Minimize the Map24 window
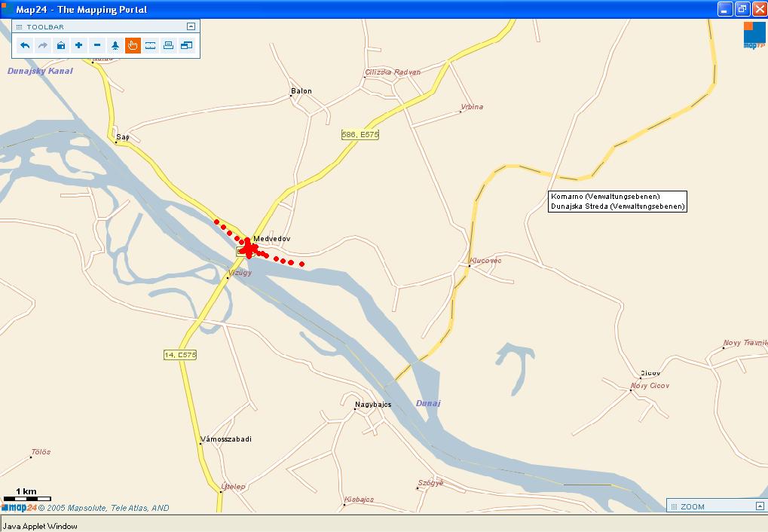 725,9
